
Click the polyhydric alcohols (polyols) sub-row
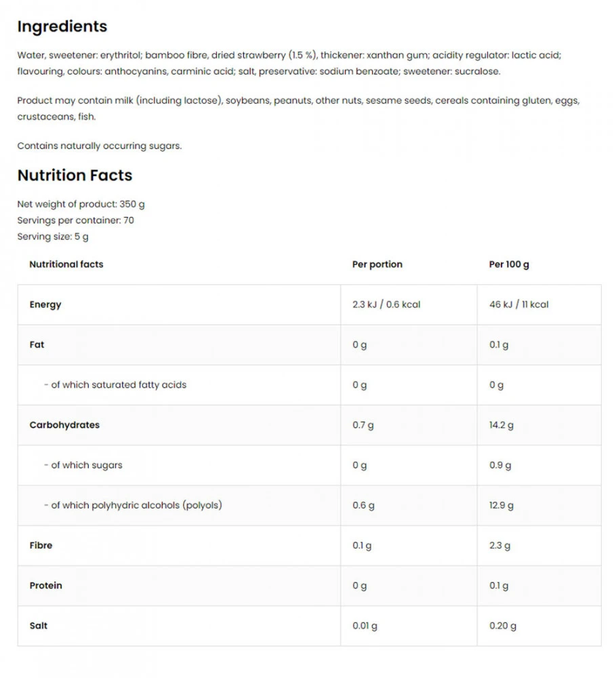pos(132,505)
